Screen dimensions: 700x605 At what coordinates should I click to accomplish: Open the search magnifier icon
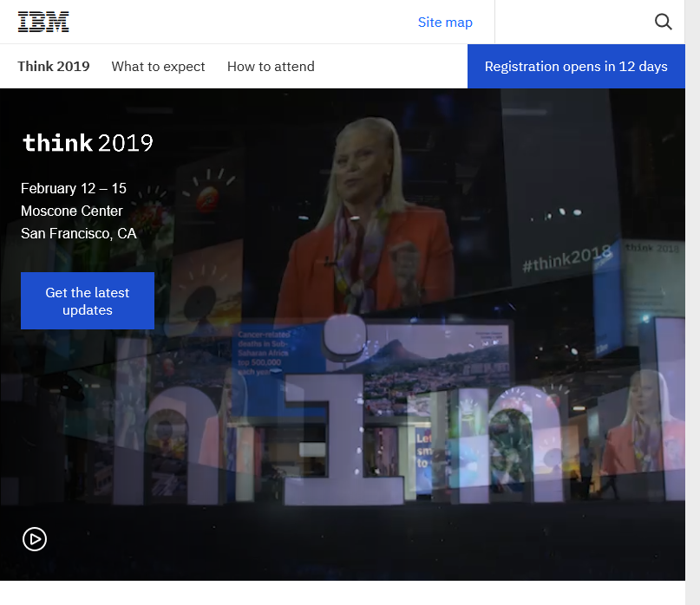(x=663, y=22)
